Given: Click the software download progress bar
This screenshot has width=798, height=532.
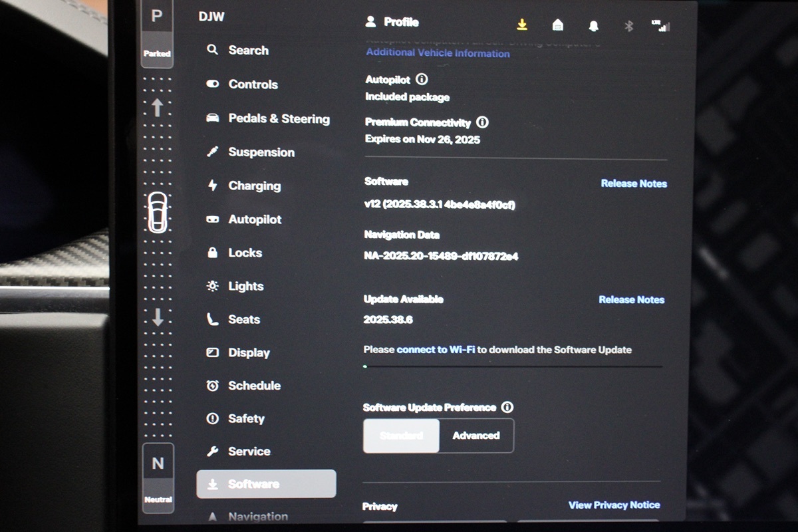Looking at the screenshot, I should [x=513, y=366].
